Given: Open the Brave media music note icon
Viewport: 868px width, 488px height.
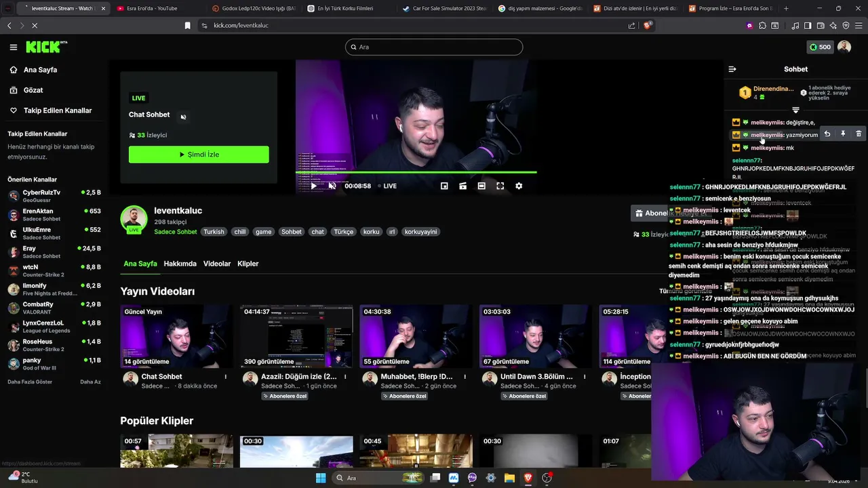Looking at the screenshot, I should click(x=795, y=25).
